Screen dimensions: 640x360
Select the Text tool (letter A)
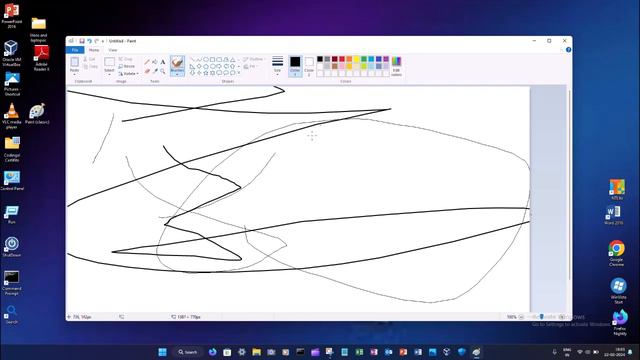pos(162,62)
